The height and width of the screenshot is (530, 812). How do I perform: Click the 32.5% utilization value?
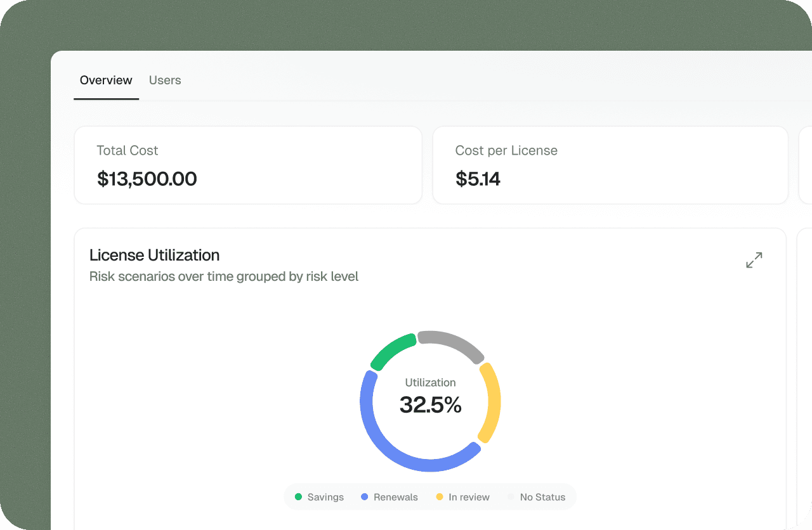[x=431, y=404]
